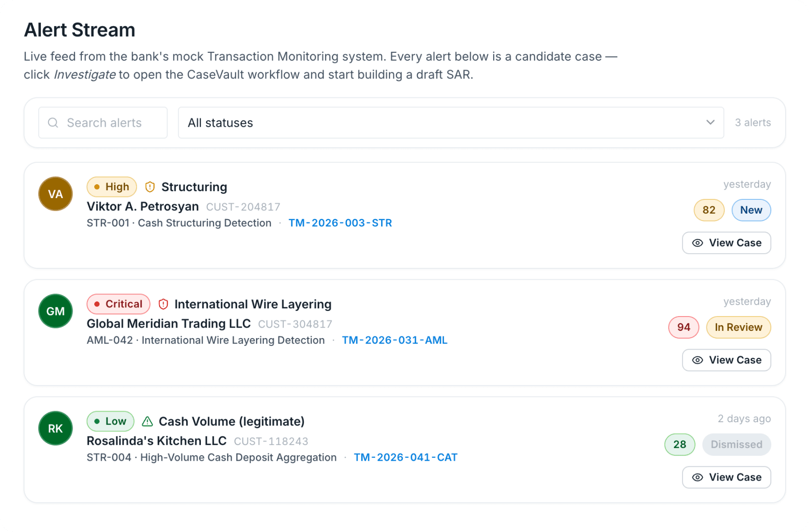Click eye icon on Petrosyan's View Case
The image size is (809, 532).
697,243
